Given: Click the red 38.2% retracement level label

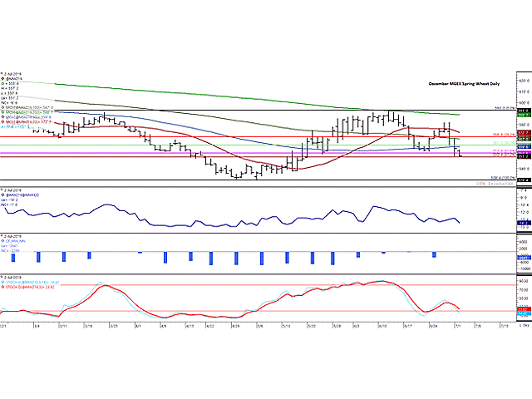Looking at the screenshot, I should (504, 135).
